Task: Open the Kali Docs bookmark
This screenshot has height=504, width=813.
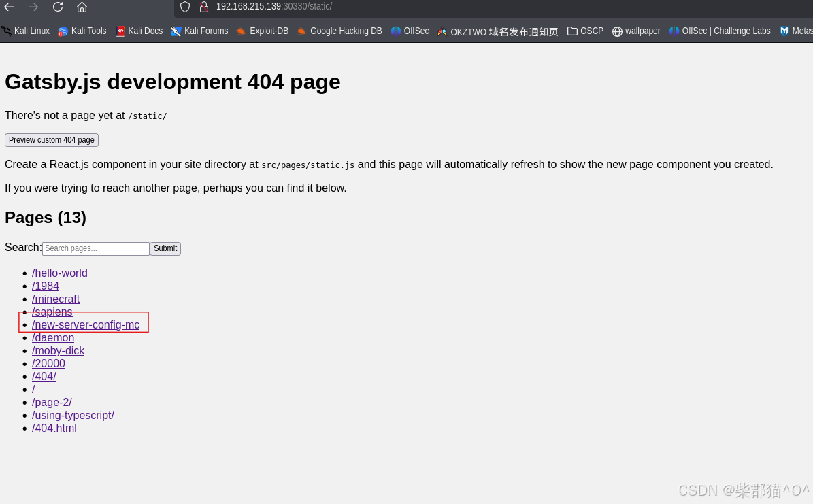Action: 139,31
